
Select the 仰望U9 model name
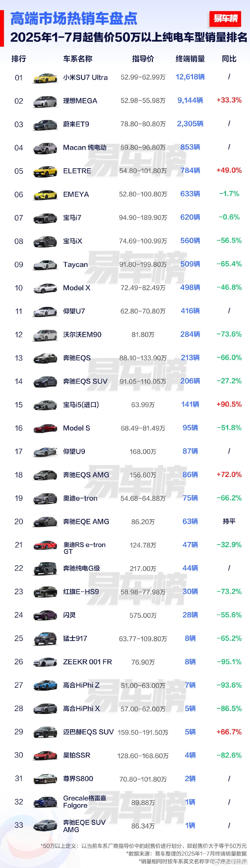click(x=74, y=452)
